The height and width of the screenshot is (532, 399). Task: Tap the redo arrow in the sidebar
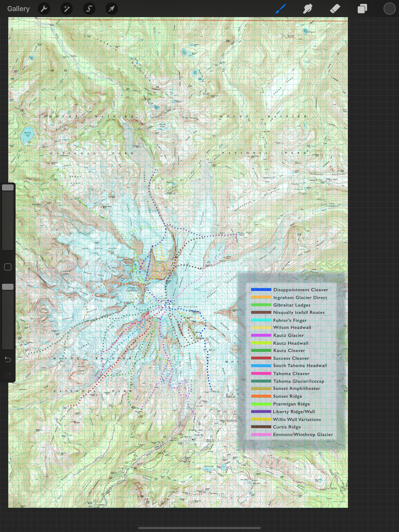tap(8, 374)
